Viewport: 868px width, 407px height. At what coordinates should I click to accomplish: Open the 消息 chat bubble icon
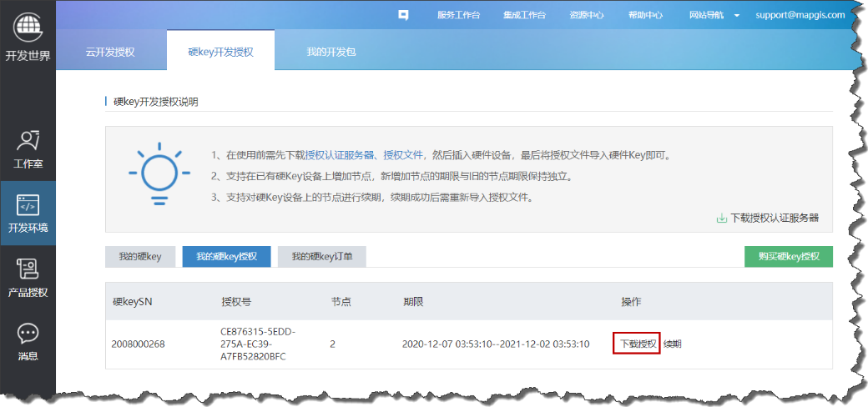coord(28,334)
